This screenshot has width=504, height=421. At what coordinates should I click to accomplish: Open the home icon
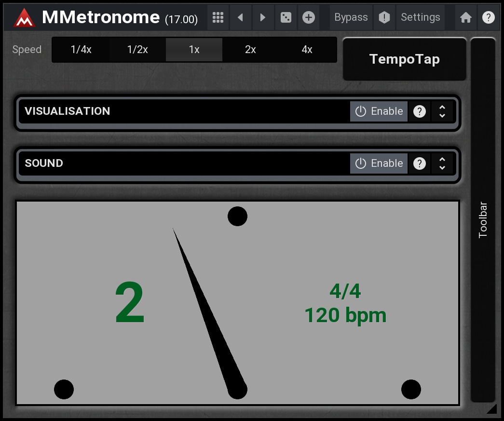[x=465, y=18]
